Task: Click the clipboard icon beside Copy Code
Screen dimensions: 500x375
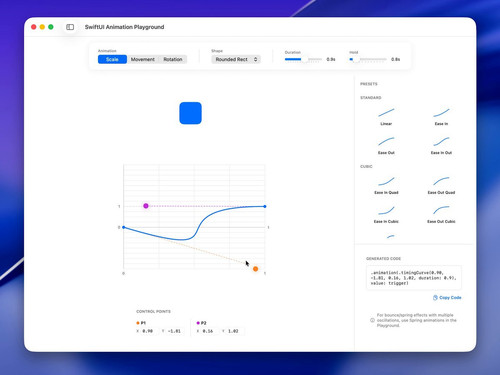Action: [435, 297]
